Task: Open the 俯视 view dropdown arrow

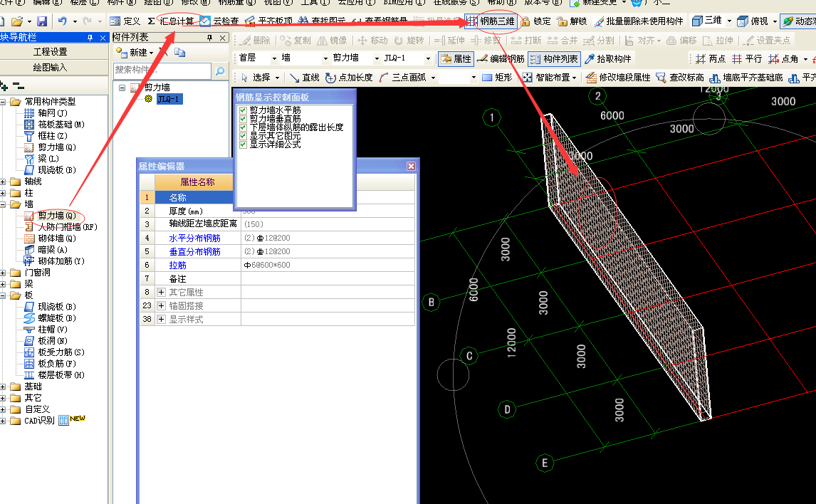Action: click(775, 21)
